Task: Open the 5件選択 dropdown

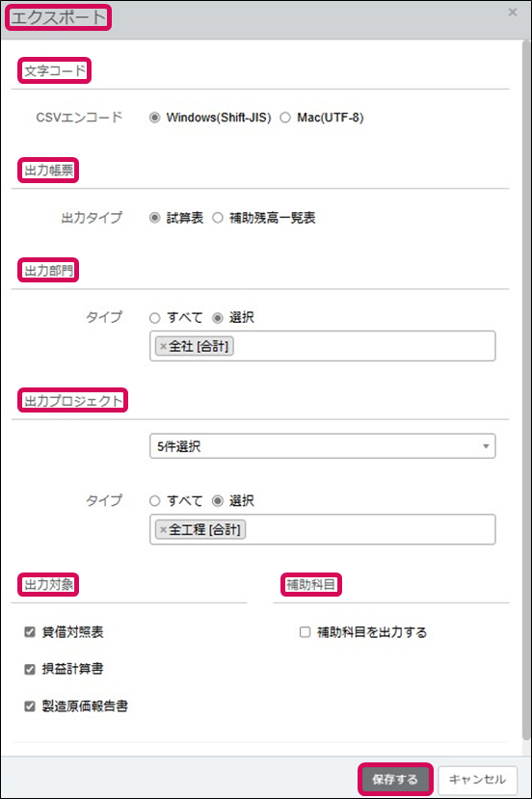Action: tap(323, 446)
